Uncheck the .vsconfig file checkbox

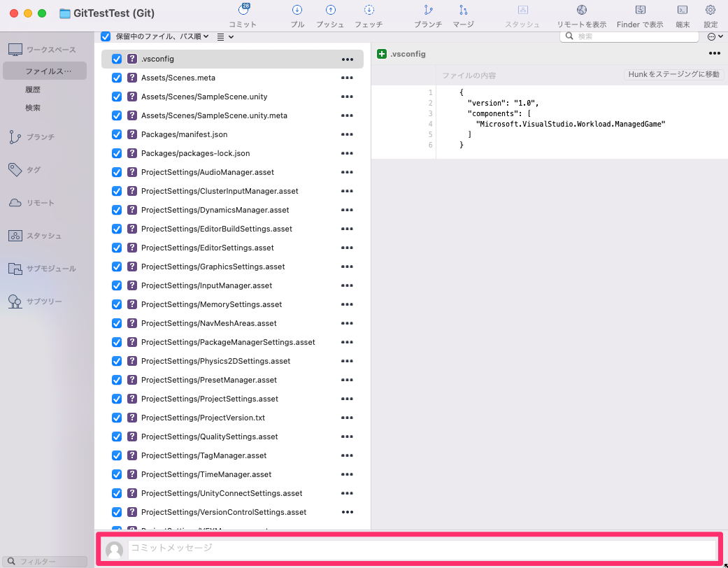click(x=117, y=59)
